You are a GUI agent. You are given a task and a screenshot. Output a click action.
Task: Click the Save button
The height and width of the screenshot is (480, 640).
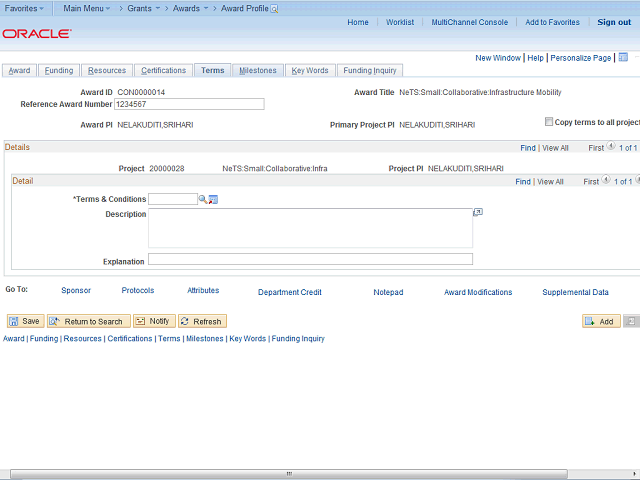[25, 321]
